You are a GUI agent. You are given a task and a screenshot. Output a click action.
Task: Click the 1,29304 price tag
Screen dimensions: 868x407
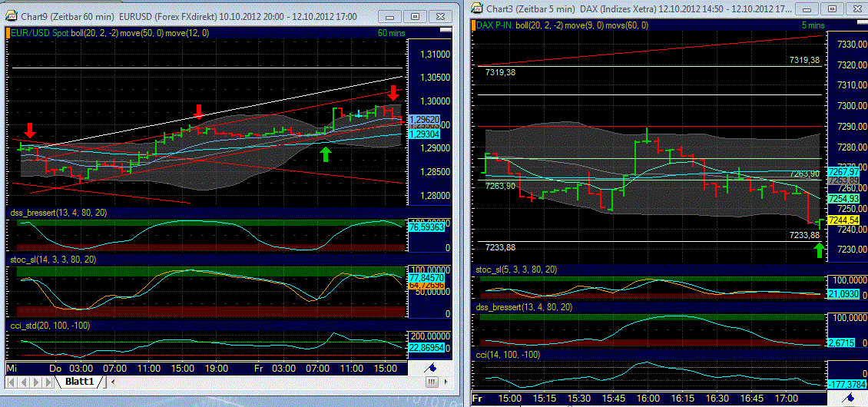coord(425,134)
